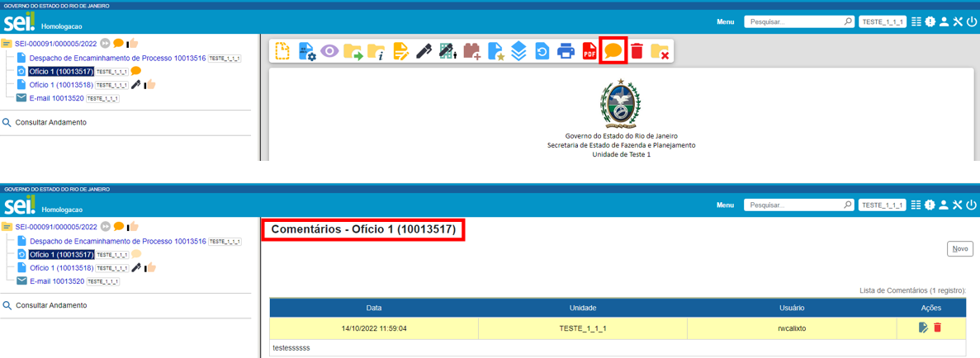
Task: Print the document via the printer icon
Action: tap(566, 51)
